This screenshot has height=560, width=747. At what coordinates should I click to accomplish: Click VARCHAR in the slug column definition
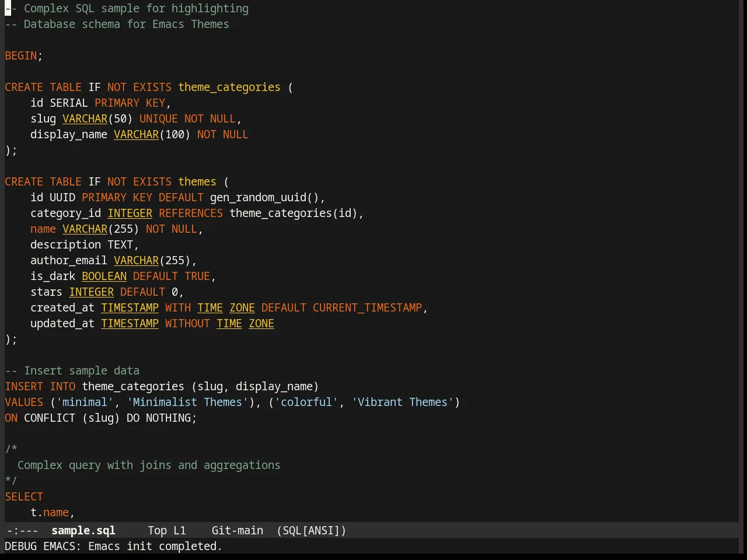[x=85, y=118]
